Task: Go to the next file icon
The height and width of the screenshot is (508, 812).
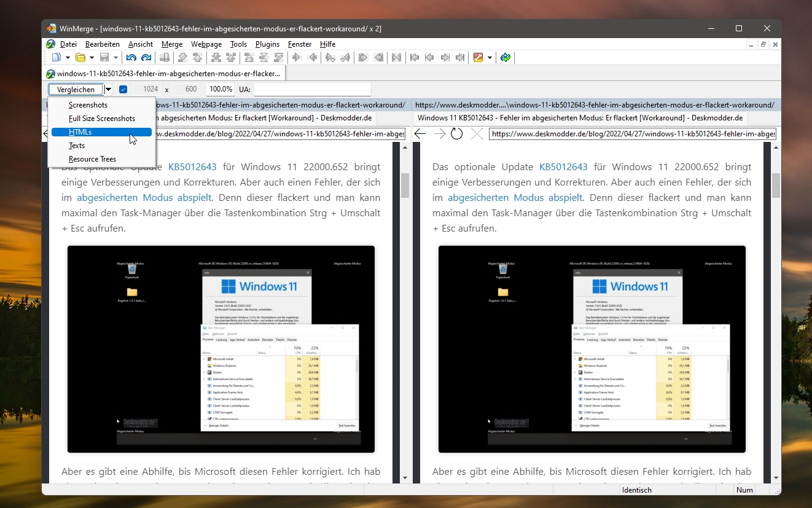Action: tap(445, 58)
